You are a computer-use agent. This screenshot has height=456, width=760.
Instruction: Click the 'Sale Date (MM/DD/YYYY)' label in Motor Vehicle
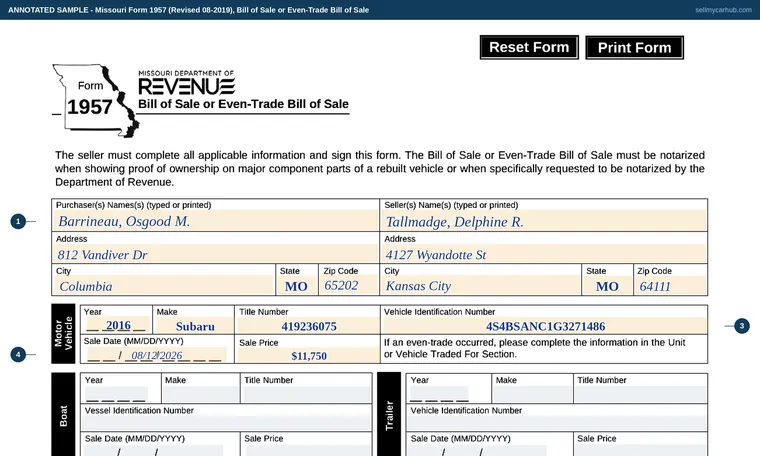[x=133, y=341]
